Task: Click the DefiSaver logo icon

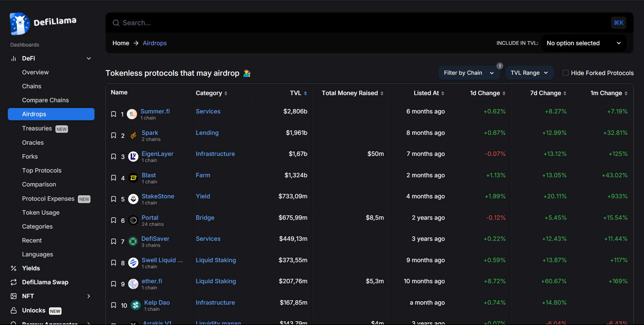Action: (x=133, y=241)
